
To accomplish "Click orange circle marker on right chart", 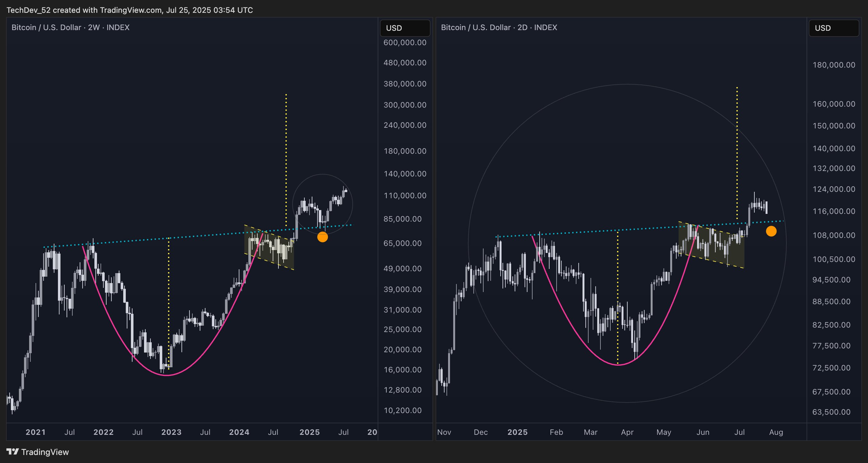I will coord(771,231).
